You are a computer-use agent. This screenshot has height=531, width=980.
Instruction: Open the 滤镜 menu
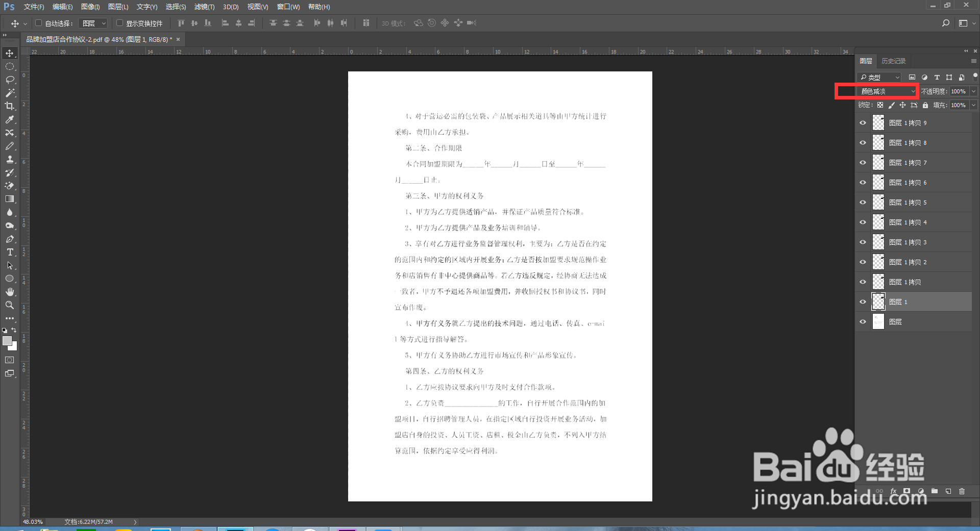pyautogui.click(x=204, y=7)
